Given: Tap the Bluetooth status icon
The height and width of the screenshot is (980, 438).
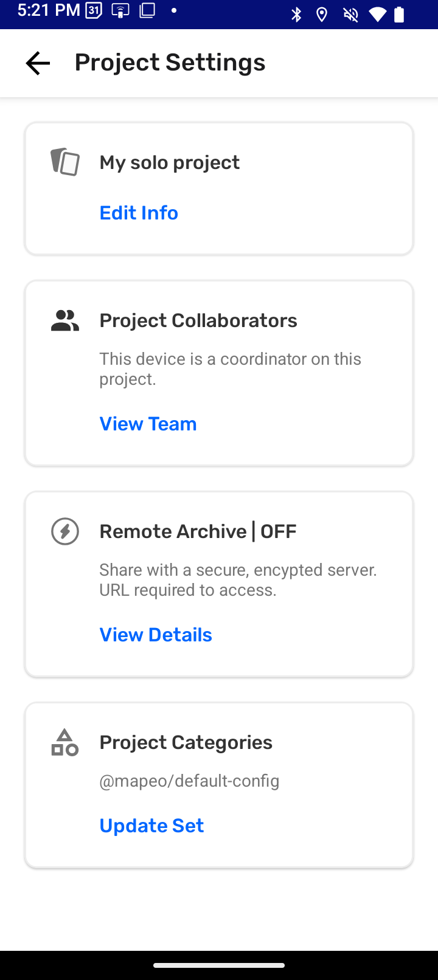Looking at the screenshot, I should coord(296,14).
